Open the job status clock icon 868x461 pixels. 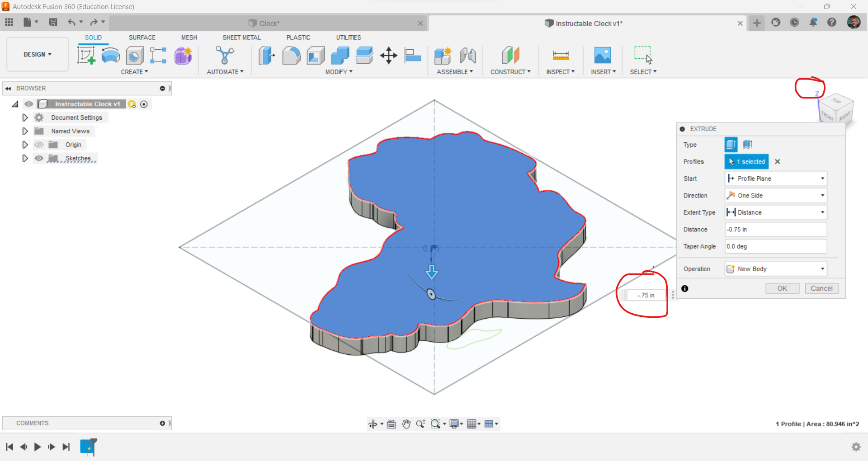tap(794, 23)
